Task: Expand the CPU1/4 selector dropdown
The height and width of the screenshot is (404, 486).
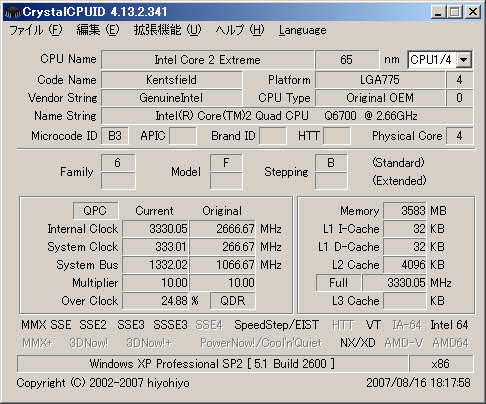Action: pos(464,60)
